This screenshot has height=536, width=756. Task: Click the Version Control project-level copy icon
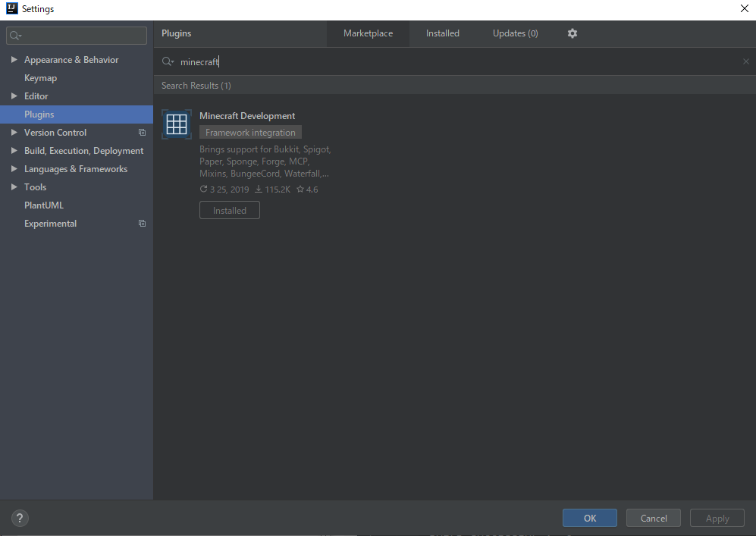143,133
